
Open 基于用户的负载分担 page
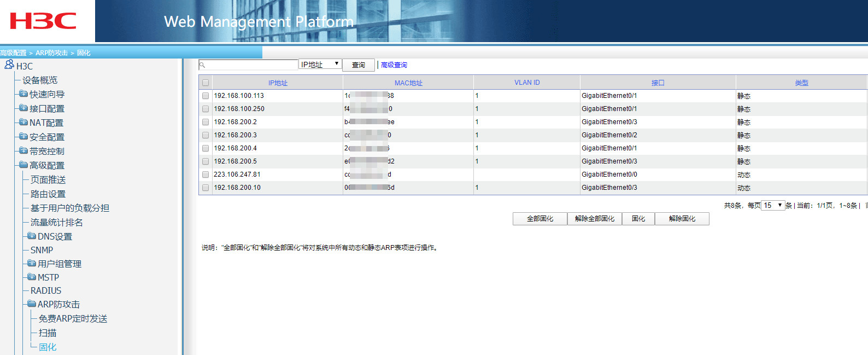70,208
